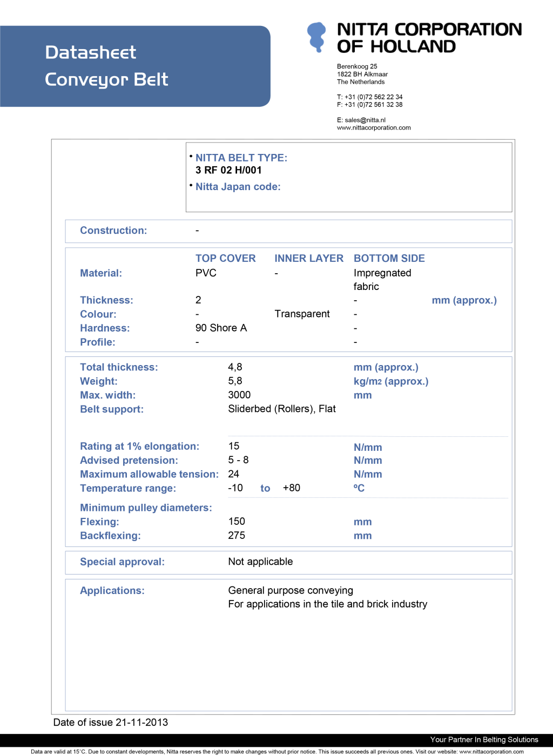Click the "Flexing:" label
The height and width of the screenshot is (756, 553).
[99, 522]
